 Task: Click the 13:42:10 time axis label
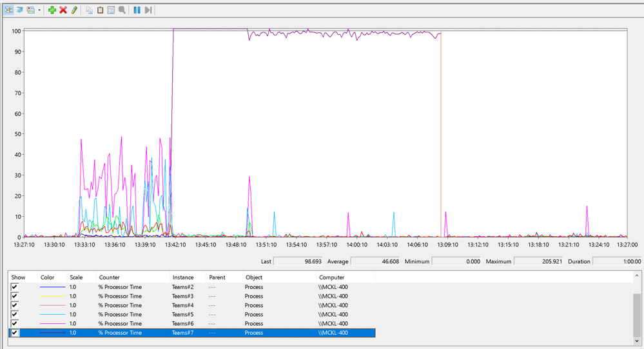click(x=175, y=244)
